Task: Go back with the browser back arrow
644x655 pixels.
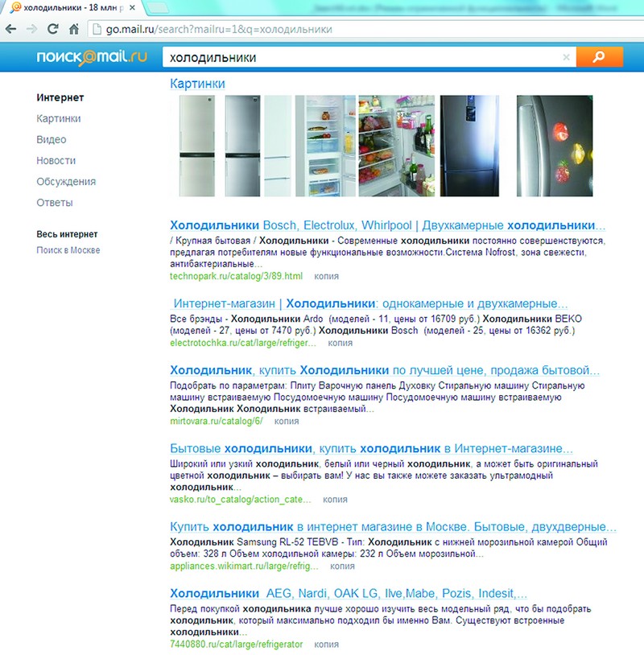Action: [x=11, y=29]
